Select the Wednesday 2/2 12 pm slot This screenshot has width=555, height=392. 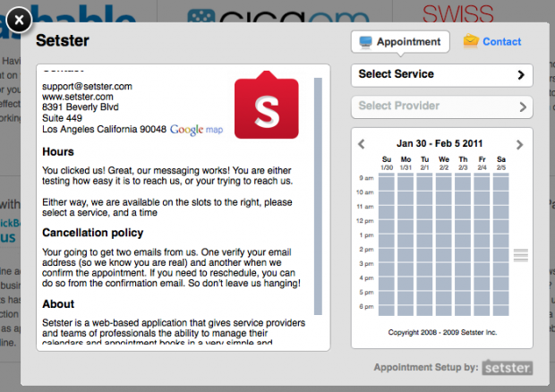coord(443,226)
